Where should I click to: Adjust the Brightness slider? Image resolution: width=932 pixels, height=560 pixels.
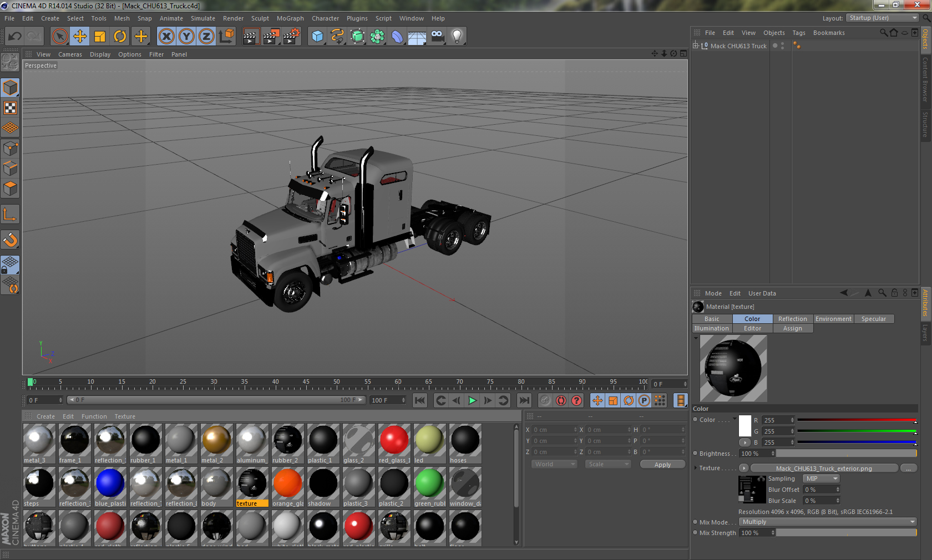pos(847,454)
